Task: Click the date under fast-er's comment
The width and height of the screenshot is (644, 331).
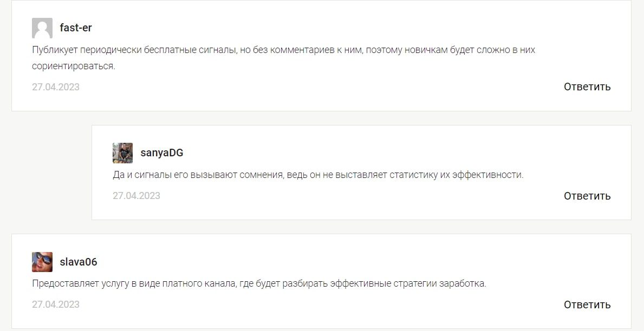Action: pos(56,87)
